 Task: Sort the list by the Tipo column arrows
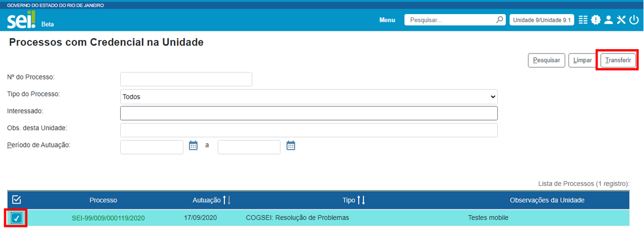pyautogui.click(x=361, y=200)
